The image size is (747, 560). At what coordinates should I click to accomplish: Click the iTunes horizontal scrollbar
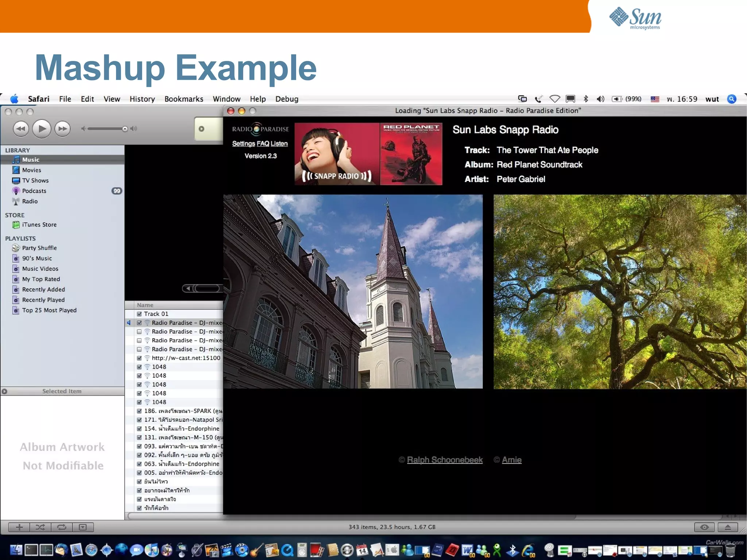(352, 516)
